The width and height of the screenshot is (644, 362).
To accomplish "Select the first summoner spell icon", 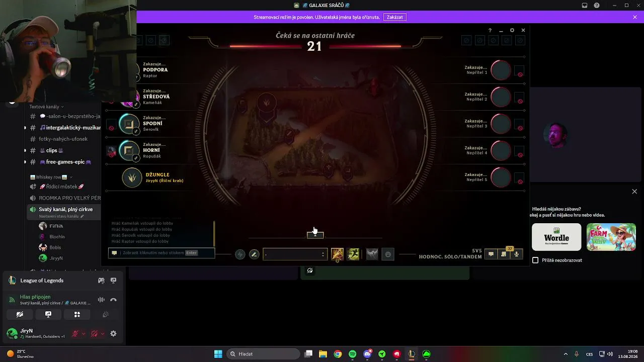I will [337, 254].
